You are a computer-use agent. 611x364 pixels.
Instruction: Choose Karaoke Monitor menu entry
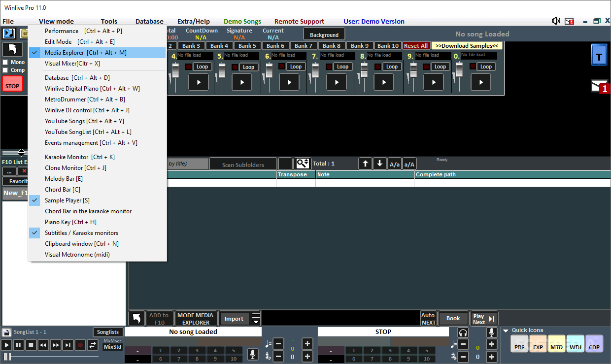(98, 157)
